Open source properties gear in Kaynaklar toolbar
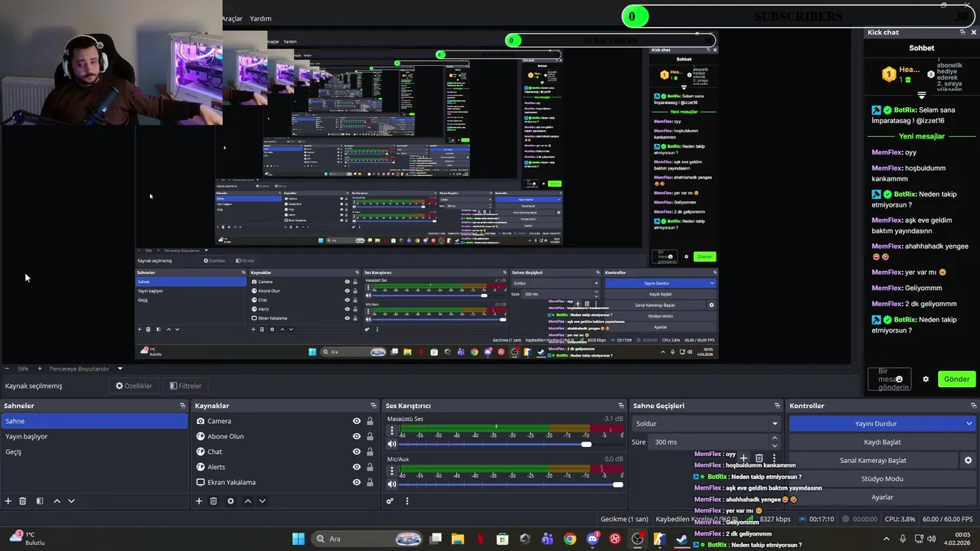The image size is (980, 551). click(230, 500)
